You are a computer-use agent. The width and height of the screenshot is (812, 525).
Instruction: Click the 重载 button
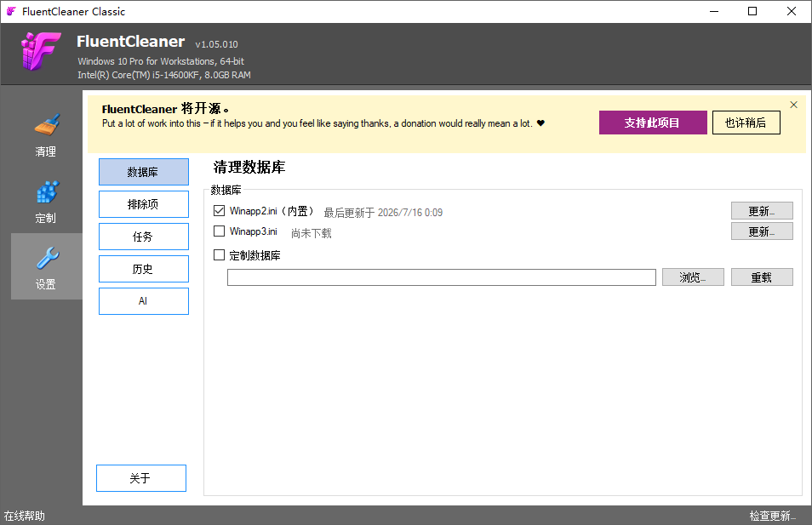[x=762, y=277]
